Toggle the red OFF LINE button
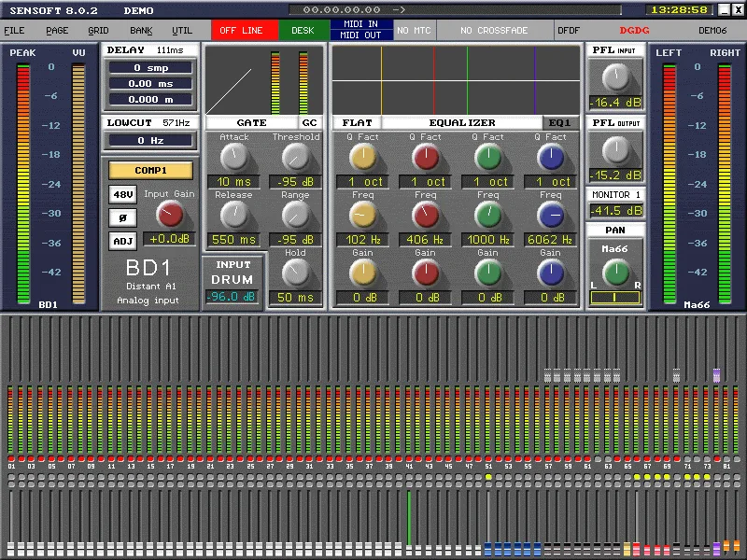This screenshot has height=560, width=747. 245,30
